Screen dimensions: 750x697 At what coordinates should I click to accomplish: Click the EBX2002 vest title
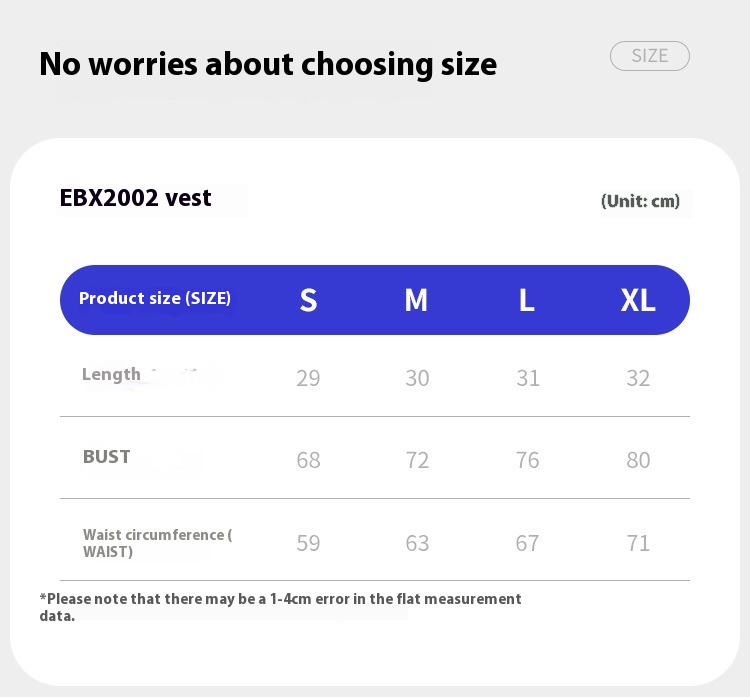136,198
